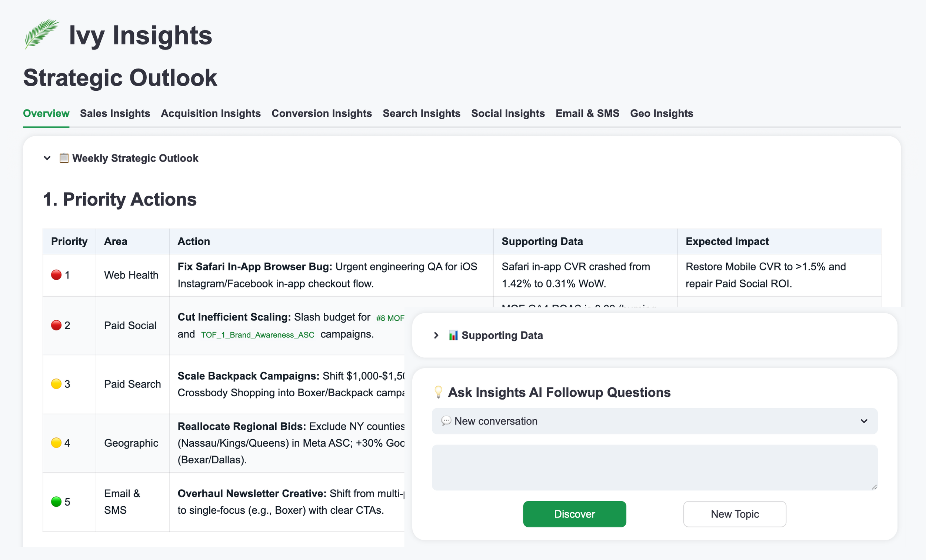The image size is (926, 560).
Task: Click the bar chart icon beside Supporting Data
Action: [x=453, y=335]
